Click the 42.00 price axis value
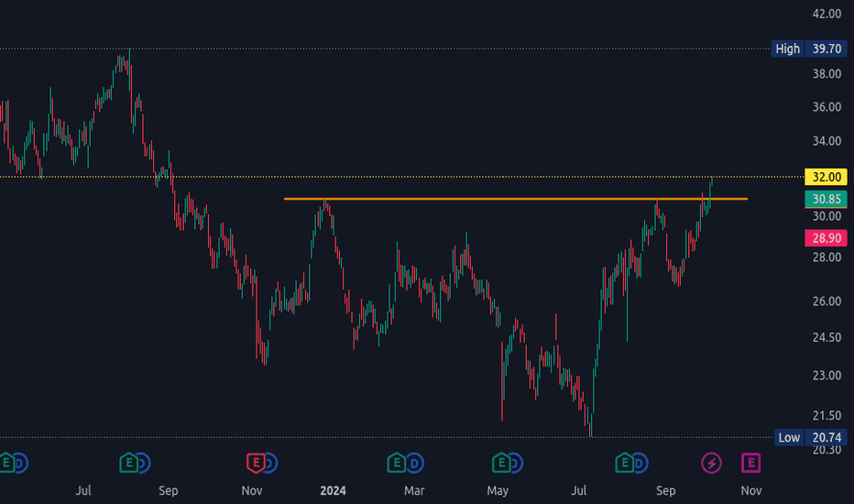This screenshot has height=504, width=854. (827, 14)
